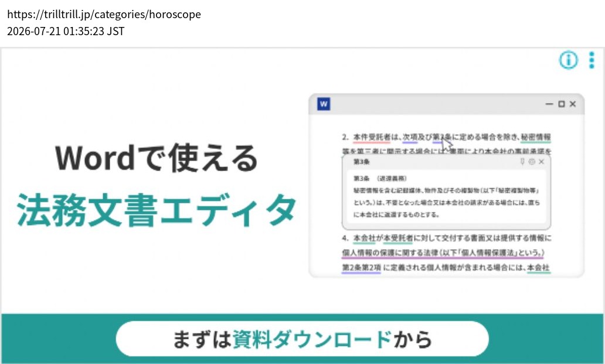Click the 第2条第2項 reference link
The height and width of the screenshot is (364, 605).
point(361,268)
